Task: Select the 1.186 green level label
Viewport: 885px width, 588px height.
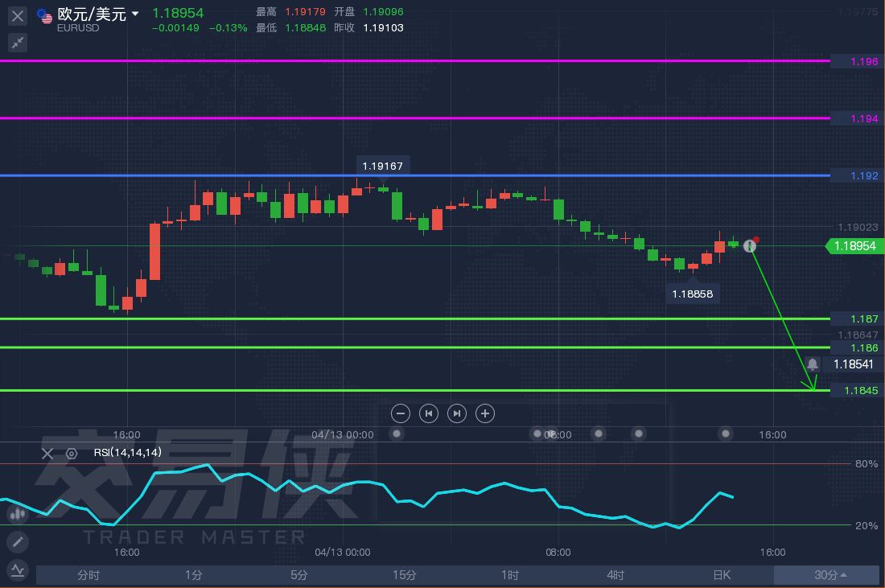Action: click(856, 347)
